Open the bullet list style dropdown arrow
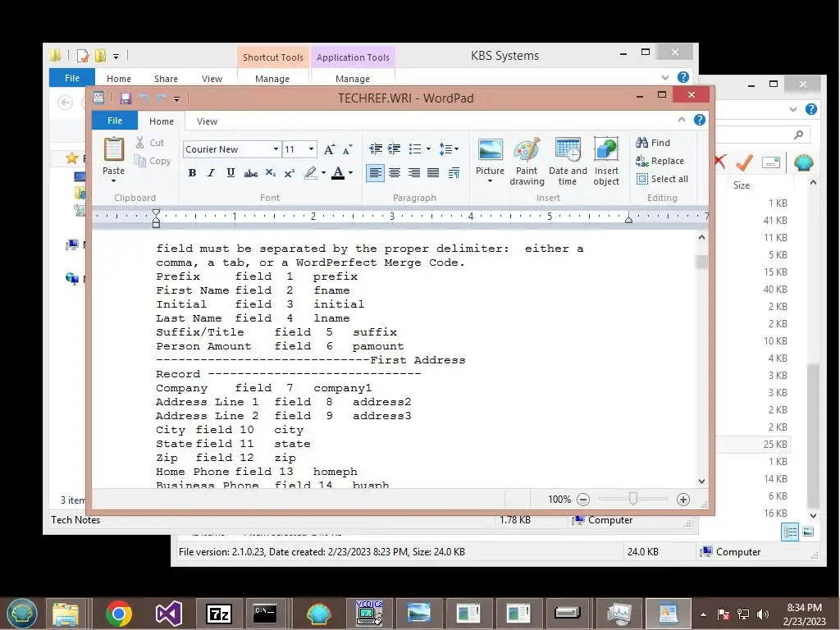The image size is (840, 630). 428,149
